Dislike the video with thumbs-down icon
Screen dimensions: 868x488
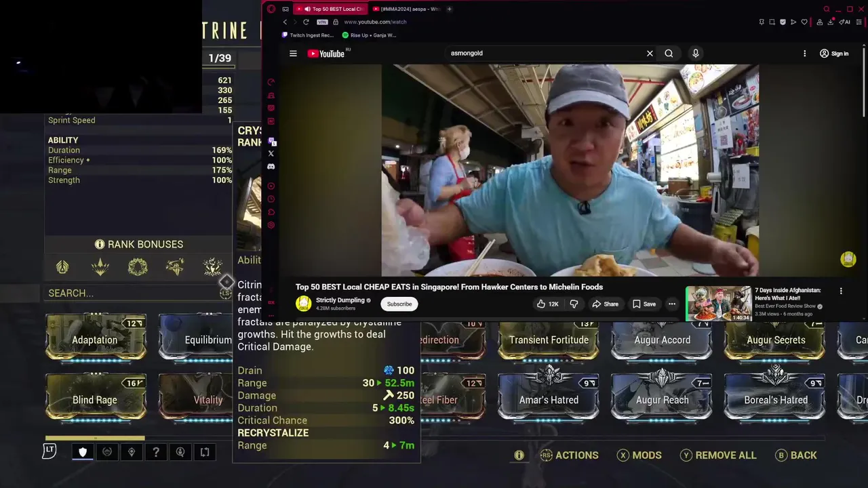(x=574, y=304)
